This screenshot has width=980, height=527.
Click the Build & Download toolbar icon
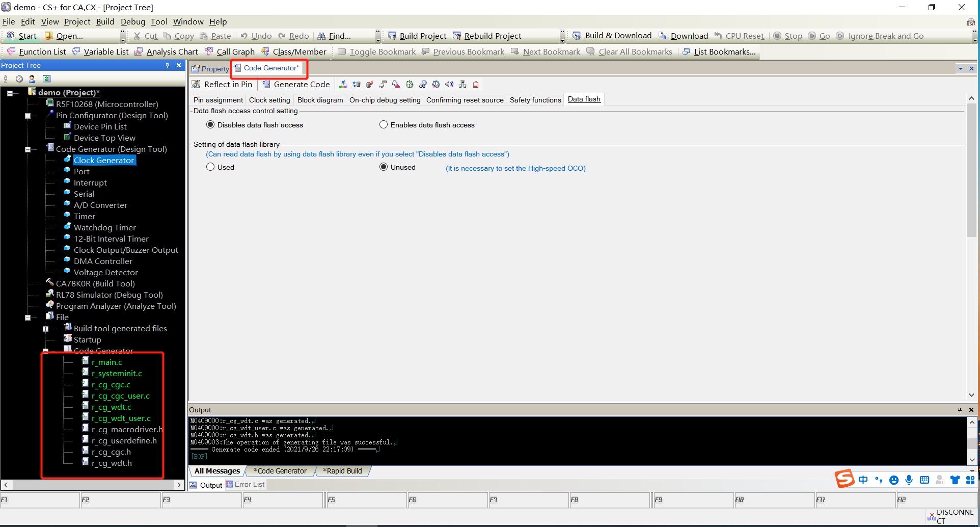577,36
